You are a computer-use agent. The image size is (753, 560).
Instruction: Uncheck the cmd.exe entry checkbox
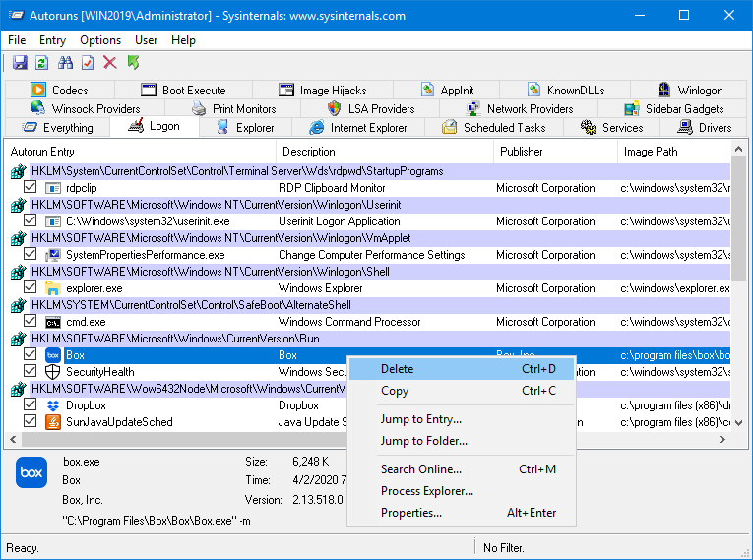click(31, 321)
